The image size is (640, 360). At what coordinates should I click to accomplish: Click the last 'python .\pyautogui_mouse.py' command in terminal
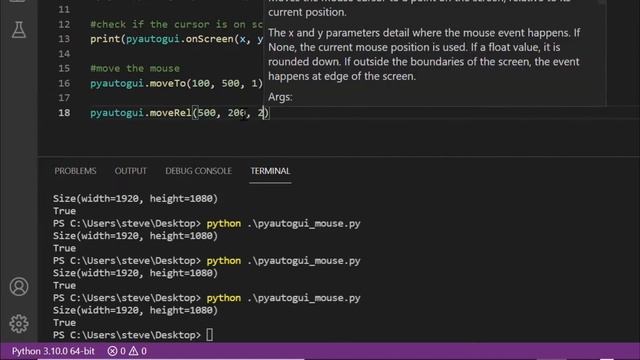coord(284,298)
